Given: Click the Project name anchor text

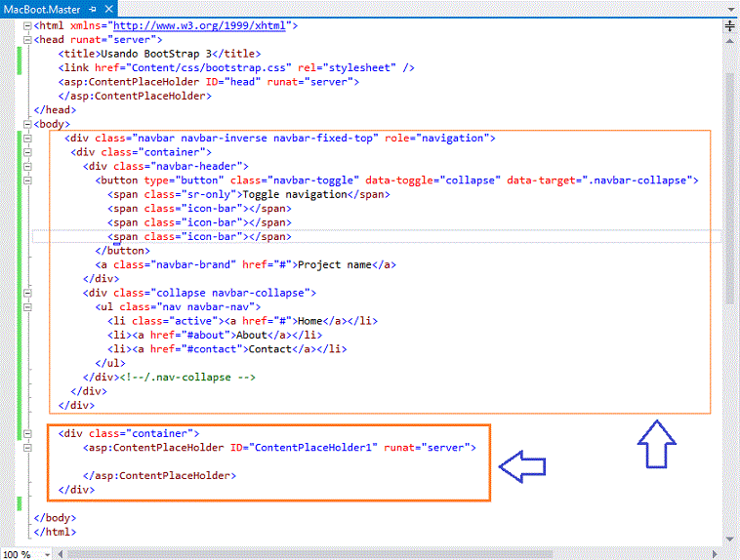Looking at the screenshot, I should (x=335, y=264).
